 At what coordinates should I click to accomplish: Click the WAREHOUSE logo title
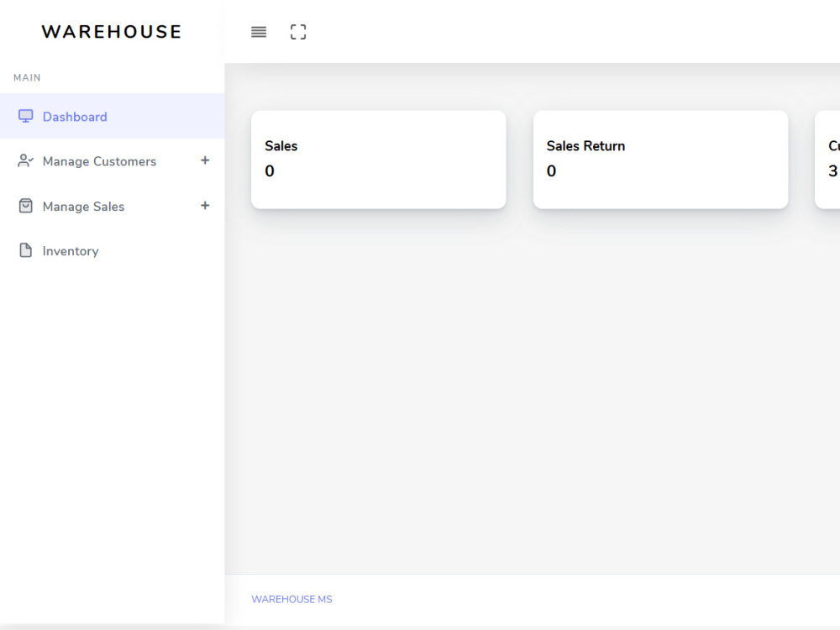[x=112, y=32]
